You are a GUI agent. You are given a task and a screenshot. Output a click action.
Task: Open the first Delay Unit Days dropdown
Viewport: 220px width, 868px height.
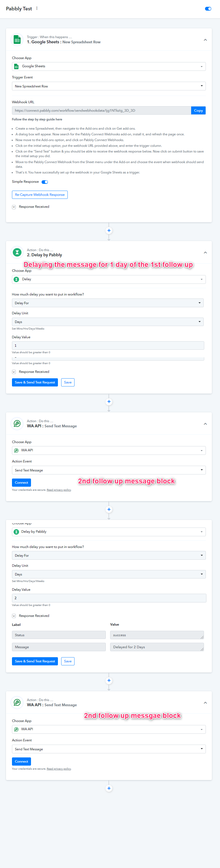point(108,322)
